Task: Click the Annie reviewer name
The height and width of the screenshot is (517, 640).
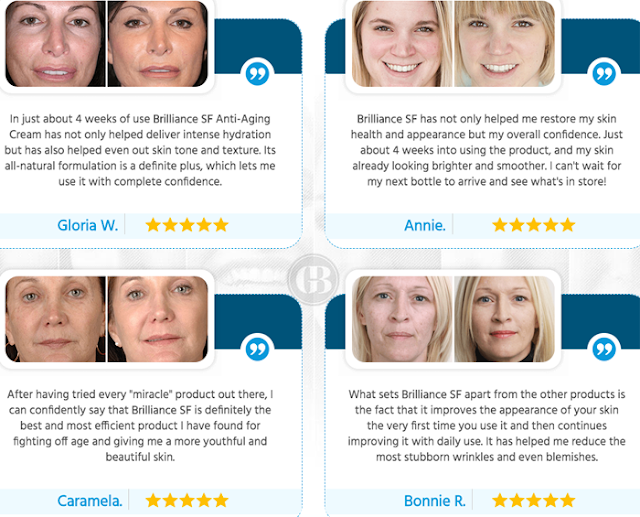Action: point(425,225)
